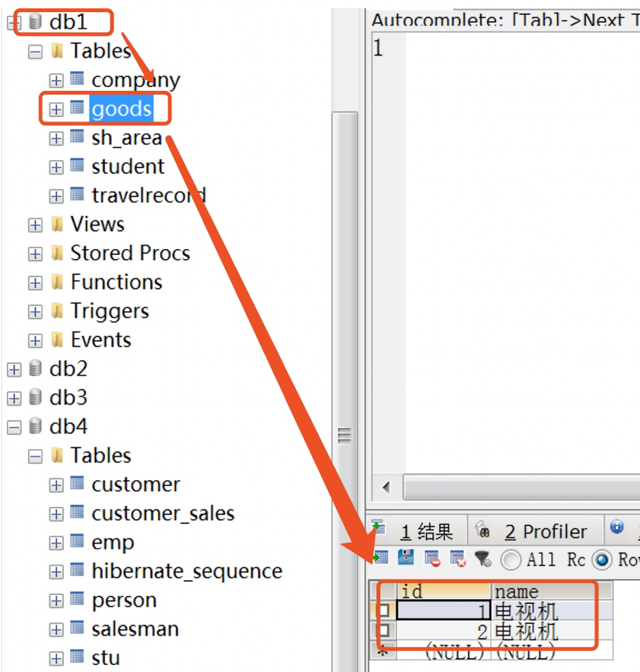Click the cancel changes icon with red X
Viewport: 640px width, 672px height.
(458, 559)
